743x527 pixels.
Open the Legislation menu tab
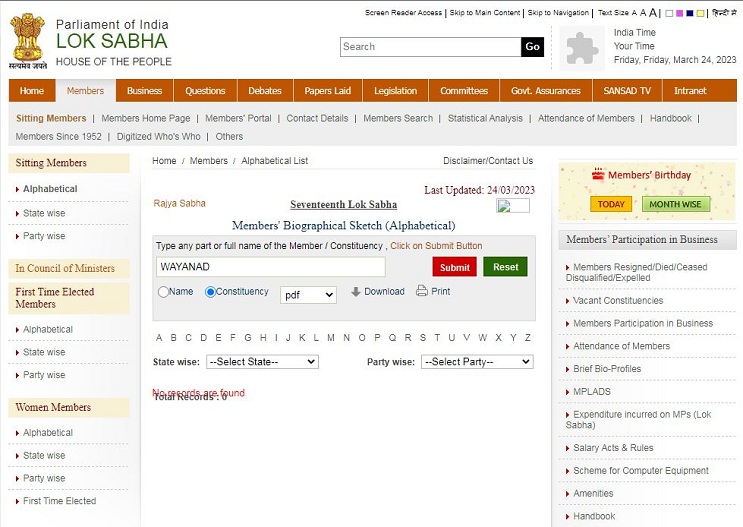[395, 91]
